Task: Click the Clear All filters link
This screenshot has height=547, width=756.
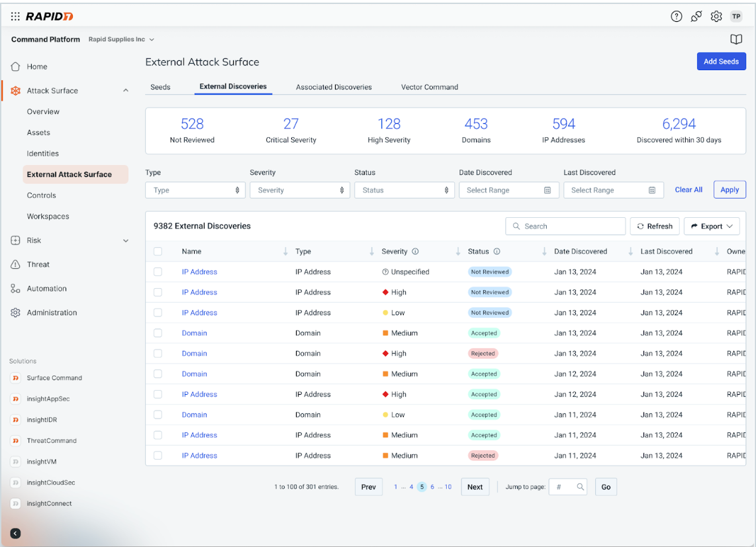Action: [688, 190]
